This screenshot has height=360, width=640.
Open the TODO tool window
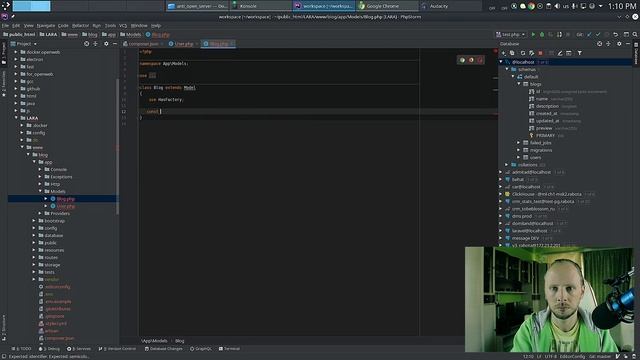coord(22,349)
